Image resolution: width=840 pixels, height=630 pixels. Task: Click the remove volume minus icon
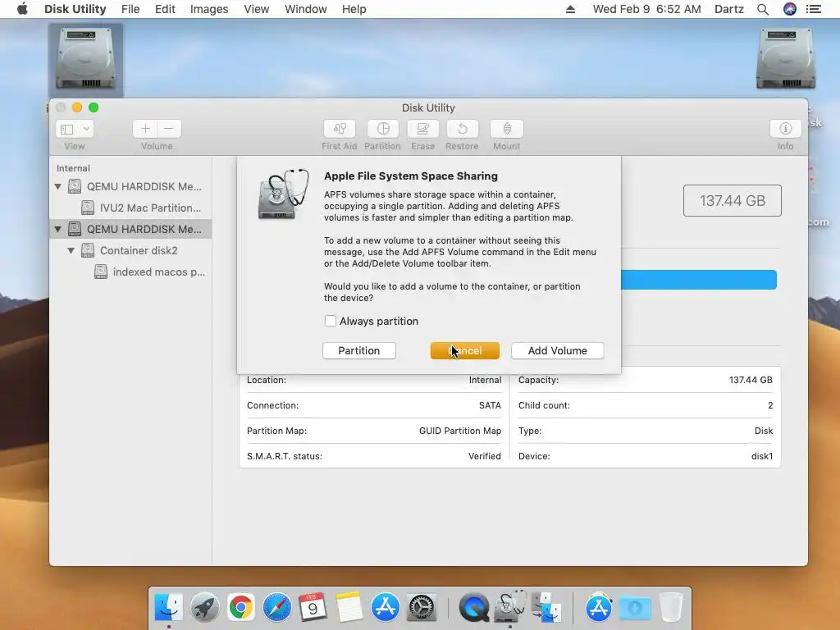tap(169, 129)
